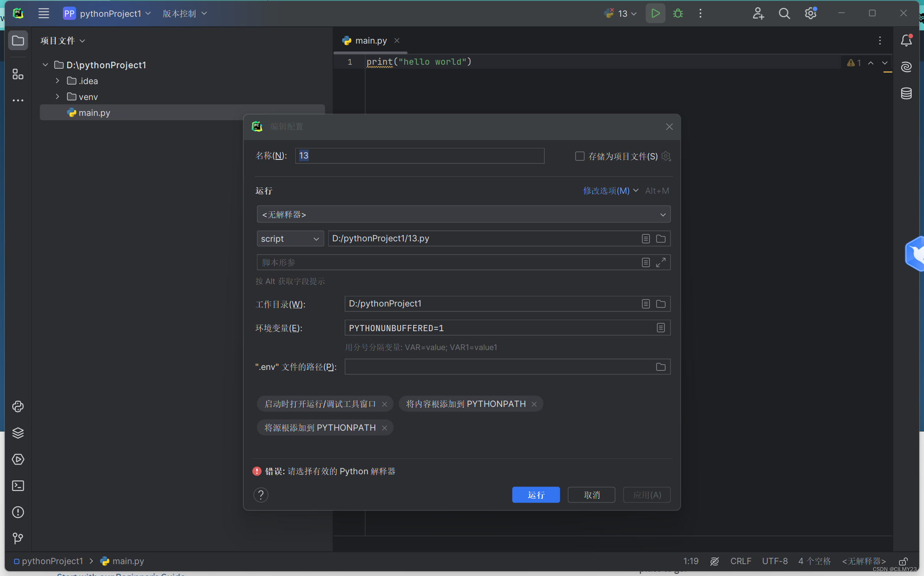Click 取消 button to dismiss dialog
Viewport: 924px width, 576px height.
pyautogui.click(x=591, y=495)
